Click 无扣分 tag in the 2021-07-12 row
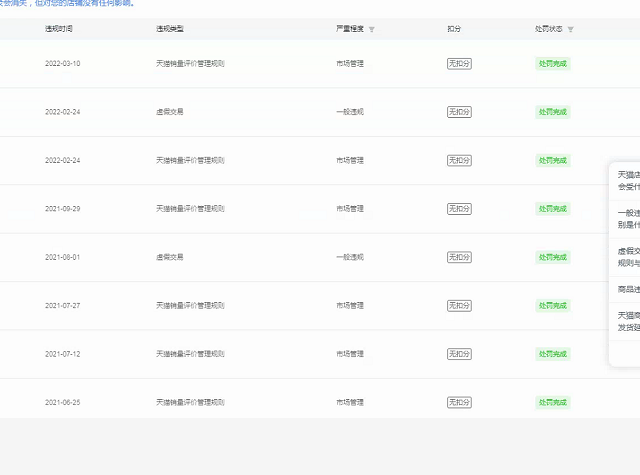 click(x=459, y=354)
